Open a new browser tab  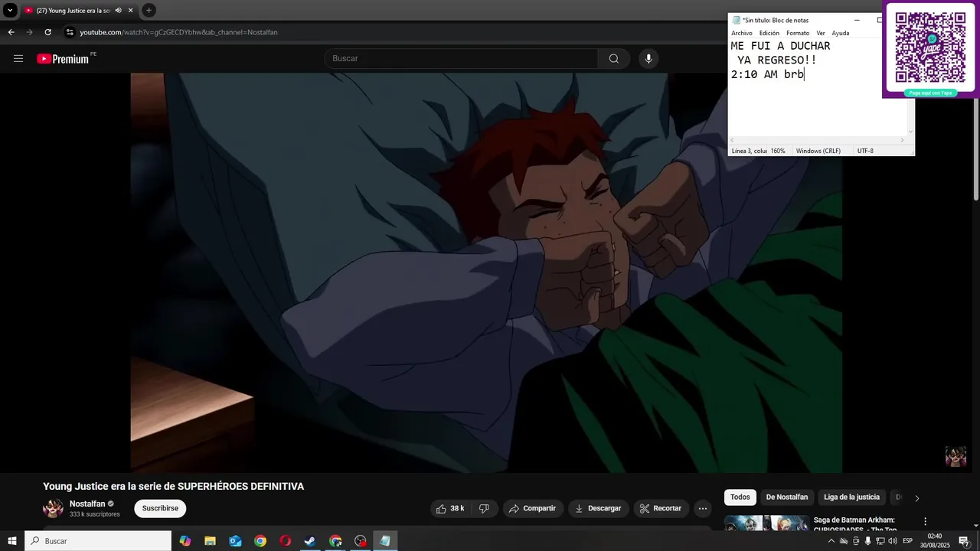(149, 10)
